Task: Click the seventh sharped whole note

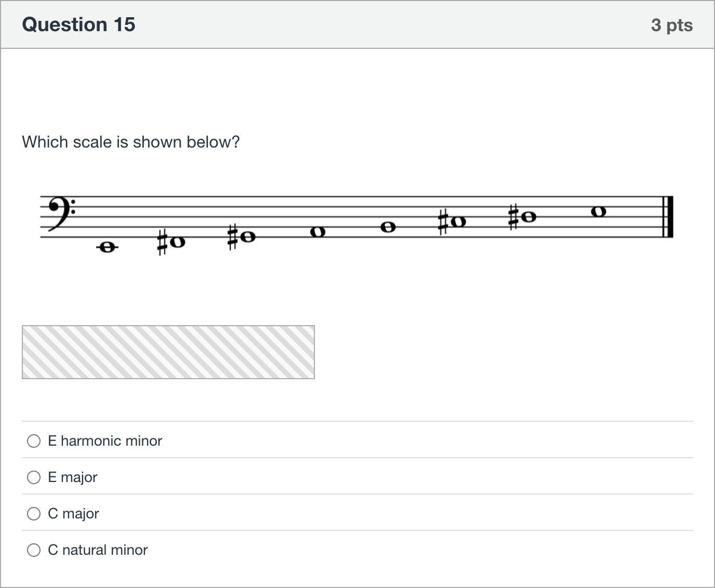Action: (x=522, y=217)
